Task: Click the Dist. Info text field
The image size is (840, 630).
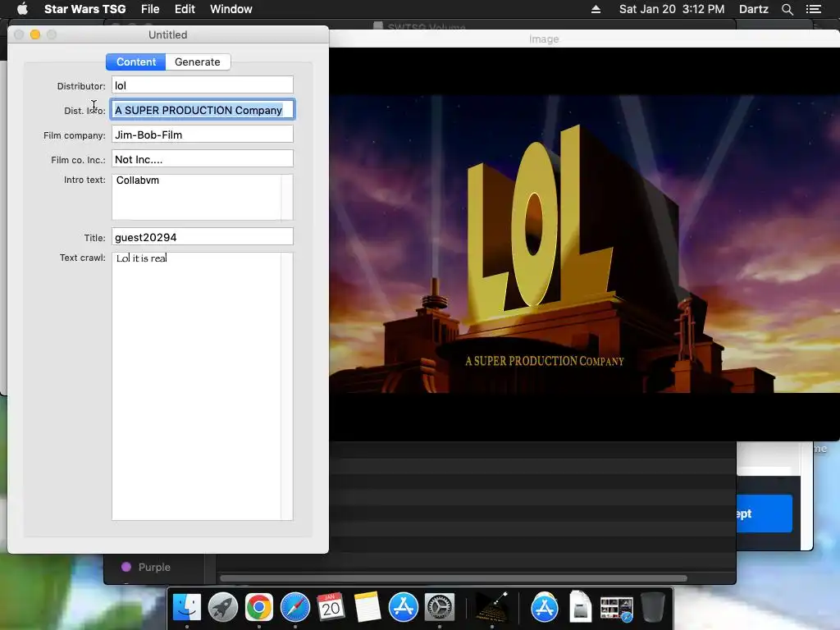Action: pyautogui.click(x=203, y=110)
